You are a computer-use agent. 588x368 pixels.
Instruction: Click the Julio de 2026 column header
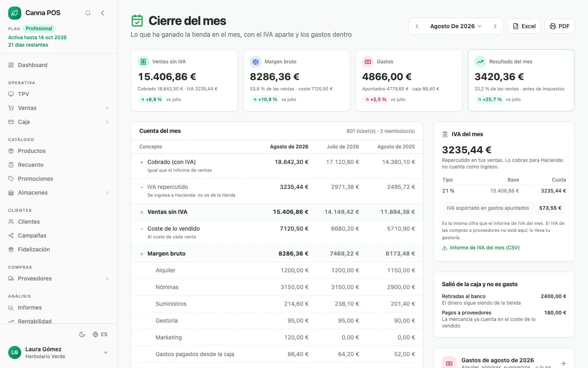[343, 147]
